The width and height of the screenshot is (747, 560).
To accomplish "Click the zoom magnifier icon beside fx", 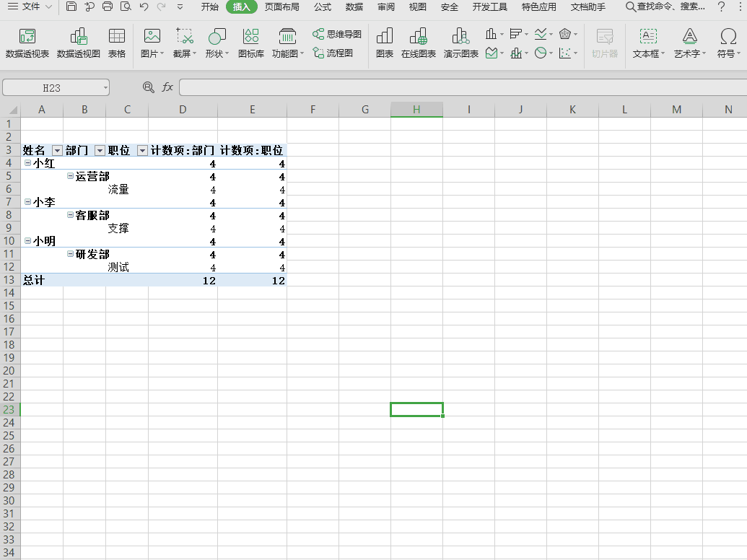I will (148, 87).
